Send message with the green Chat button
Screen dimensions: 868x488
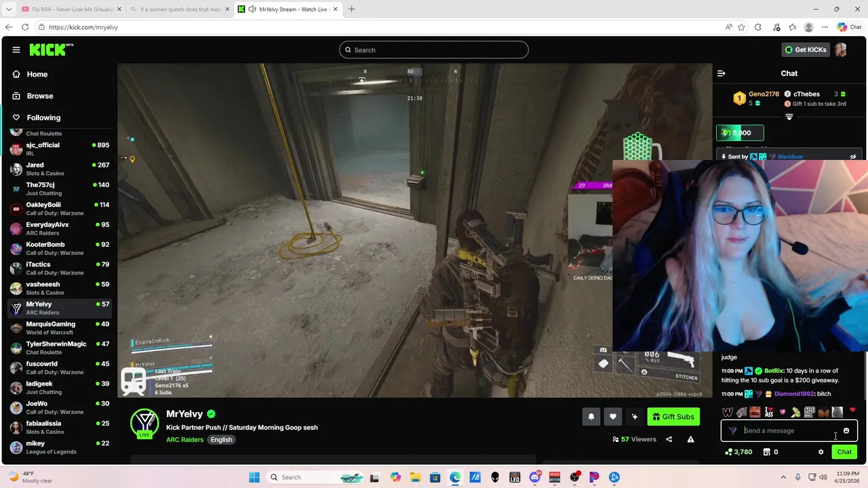coord(844,452)
